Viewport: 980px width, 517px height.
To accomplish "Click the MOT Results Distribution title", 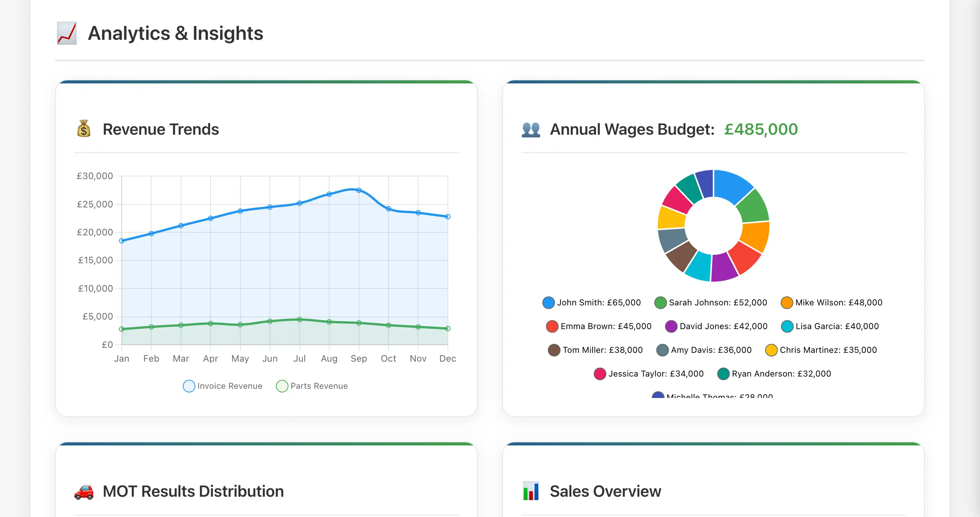I will coord(193,491).
